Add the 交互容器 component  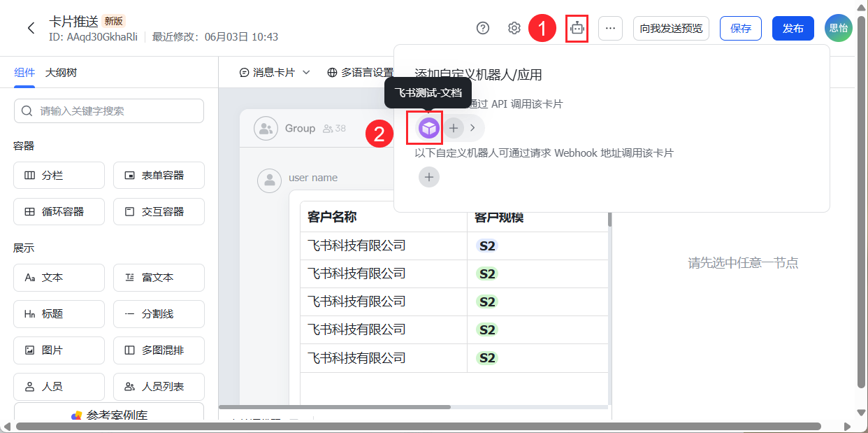(x=159, y=212)
